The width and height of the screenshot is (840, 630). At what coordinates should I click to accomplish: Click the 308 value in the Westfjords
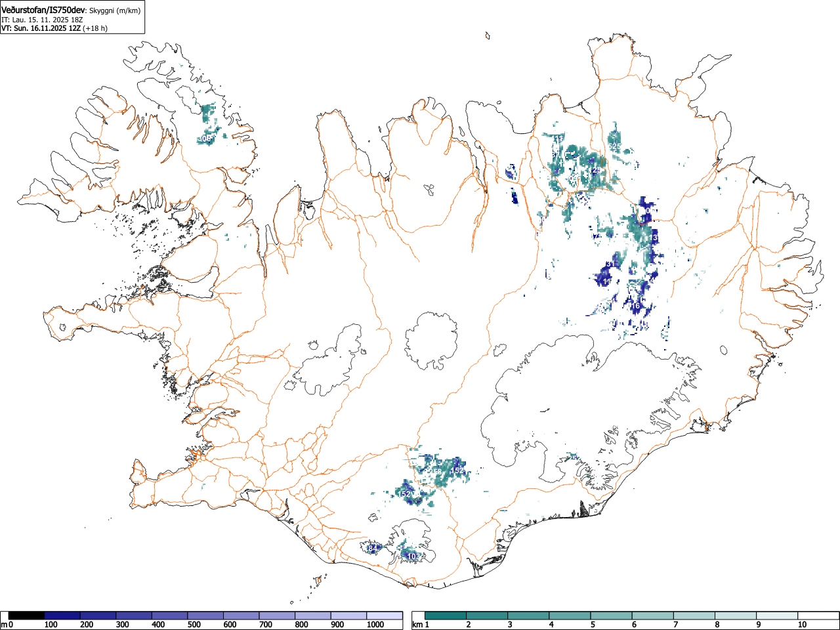pos(205,138)
